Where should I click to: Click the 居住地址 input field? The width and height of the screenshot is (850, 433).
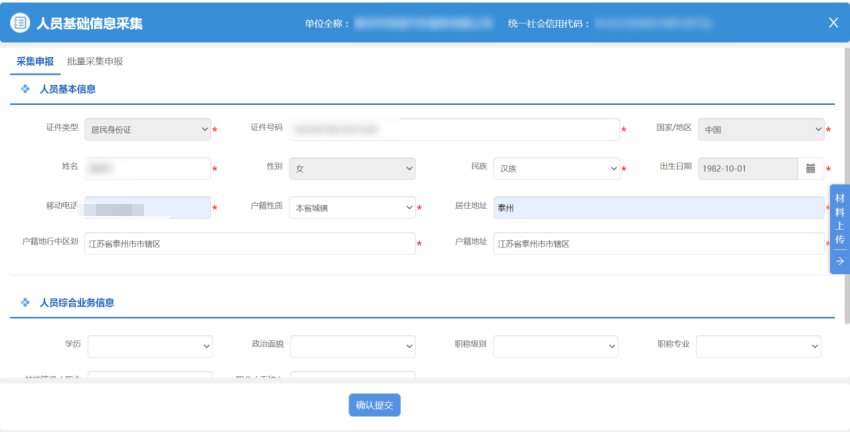[658, 208]
